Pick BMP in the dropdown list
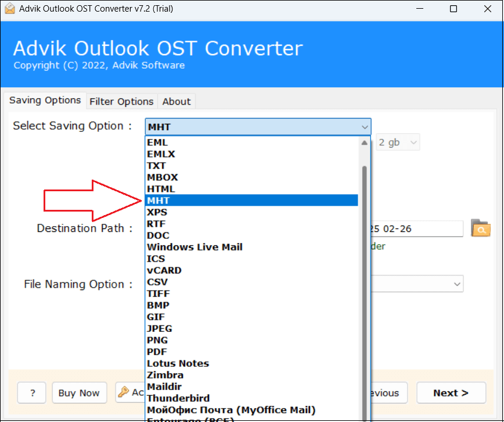Image resolution: width=504 pixels, height=422 pixels. [x=251, y=305]
